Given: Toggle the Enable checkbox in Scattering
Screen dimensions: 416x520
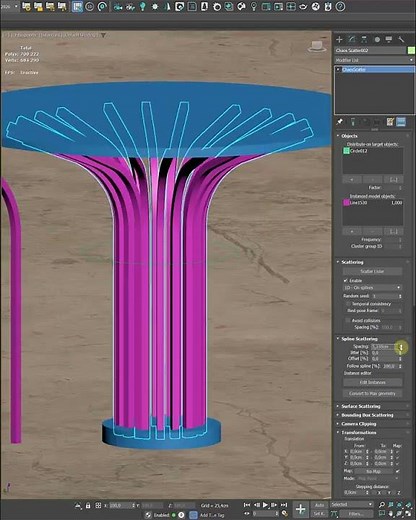Looking at the screenshot, I should pyautogui.click(x=346, y=280).
